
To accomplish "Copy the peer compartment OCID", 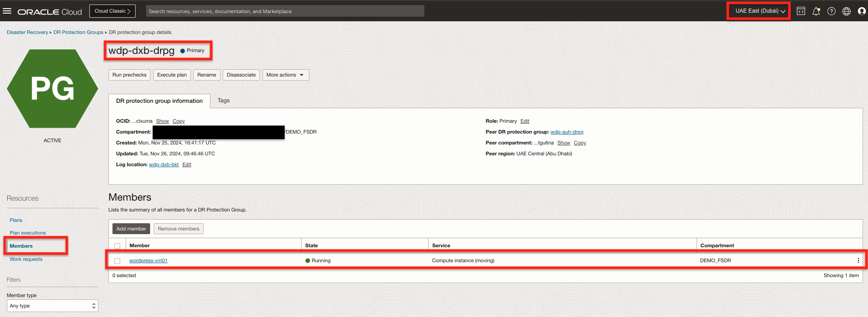I will point(580,143).
